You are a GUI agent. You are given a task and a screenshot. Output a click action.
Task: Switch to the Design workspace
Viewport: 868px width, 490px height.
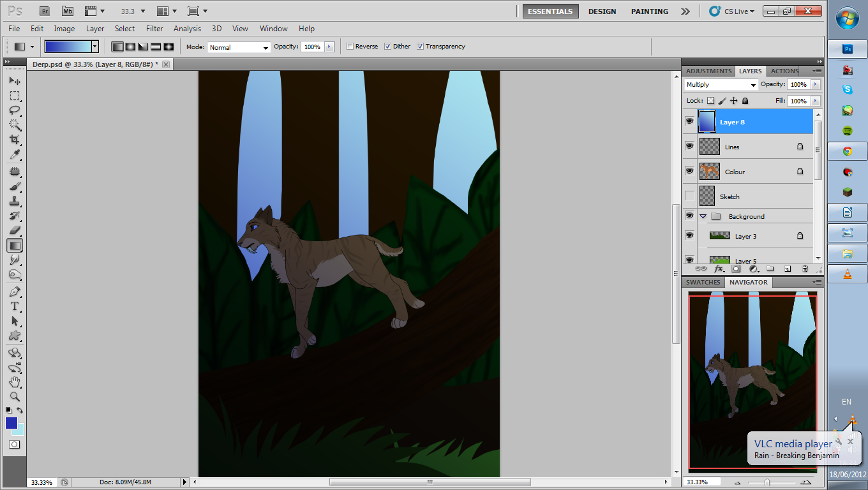602,11
